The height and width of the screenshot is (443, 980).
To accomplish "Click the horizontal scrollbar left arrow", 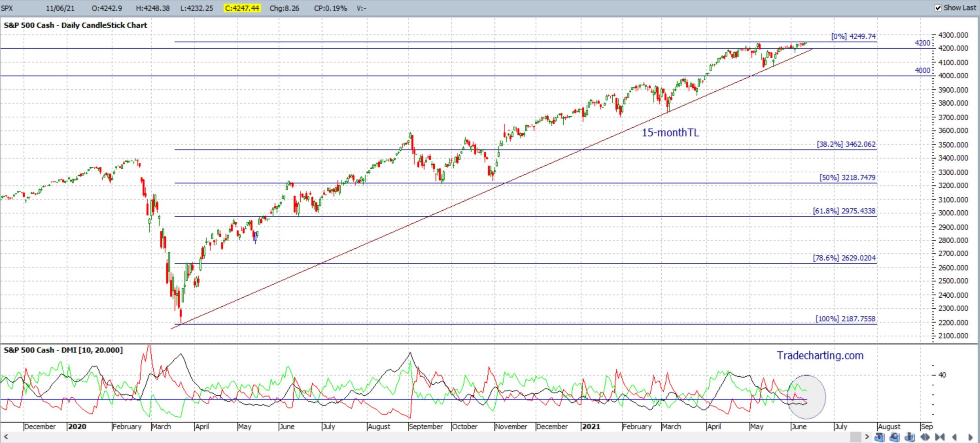I will coord(6,437).
